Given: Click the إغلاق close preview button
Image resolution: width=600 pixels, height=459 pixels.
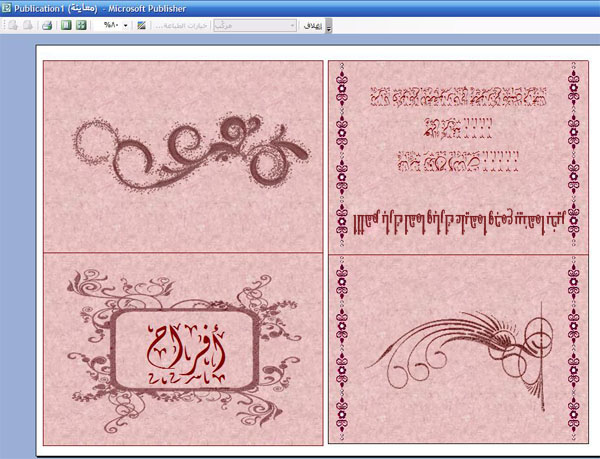Looking at the screenshot, I should pos(311,24).
